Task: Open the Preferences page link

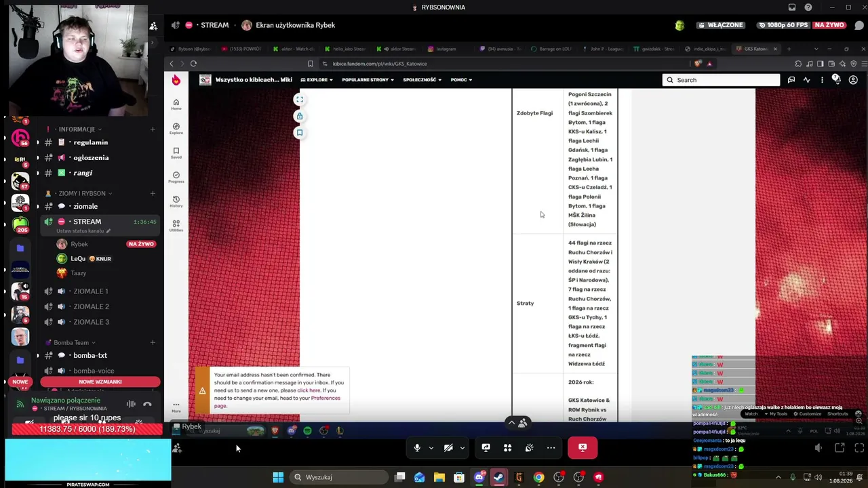Action: (x=325, y=398)
